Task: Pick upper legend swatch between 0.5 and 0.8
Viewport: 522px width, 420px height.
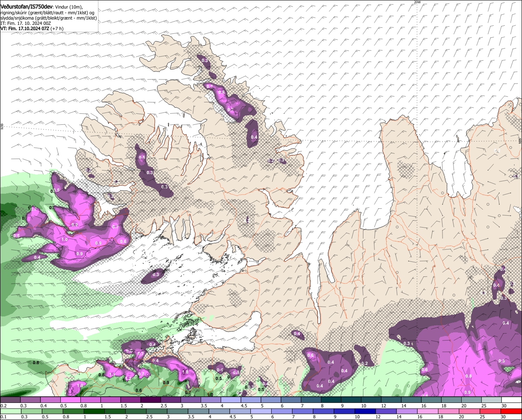Action: [x=70, y=400]
